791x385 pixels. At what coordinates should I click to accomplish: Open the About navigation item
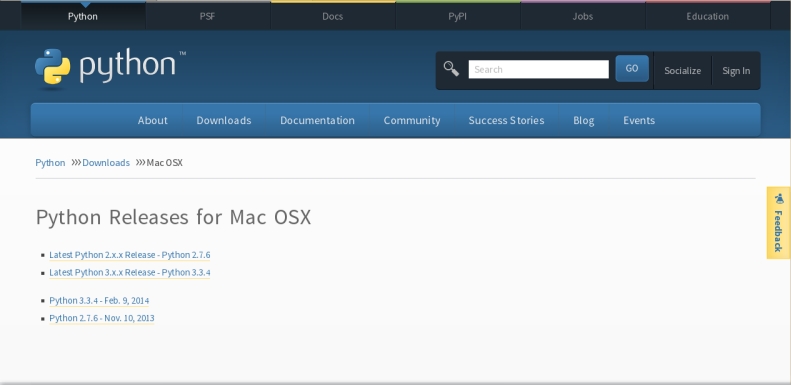point(152,120)
